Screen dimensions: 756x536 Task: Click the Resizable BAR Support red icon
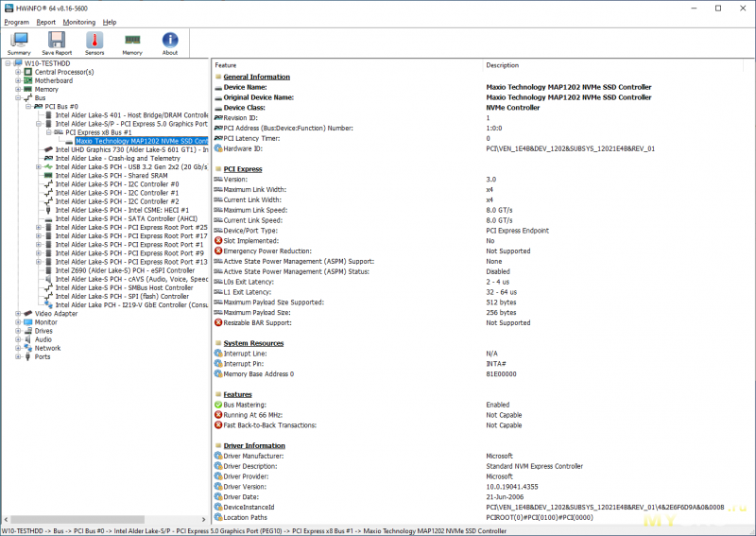click(x=218, y=322)
